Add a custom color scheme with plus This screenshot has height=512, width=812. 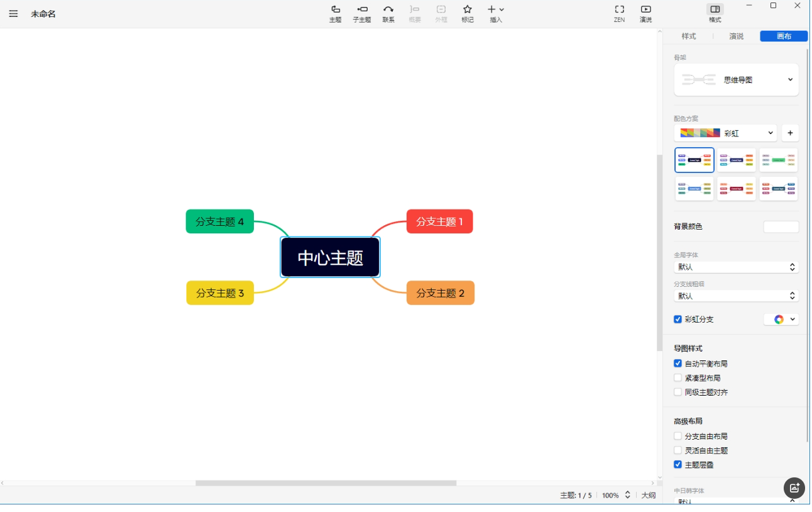[790, 133]
